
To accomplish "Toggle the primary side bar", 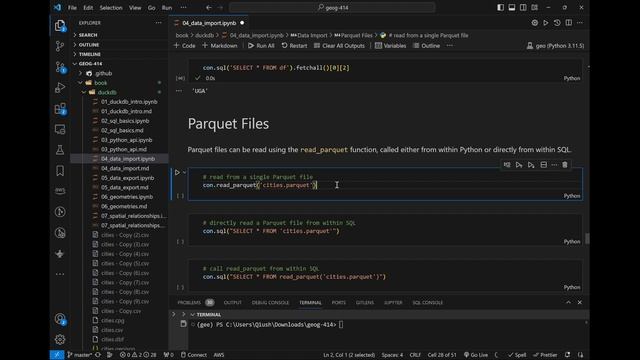I will point(500,7).
